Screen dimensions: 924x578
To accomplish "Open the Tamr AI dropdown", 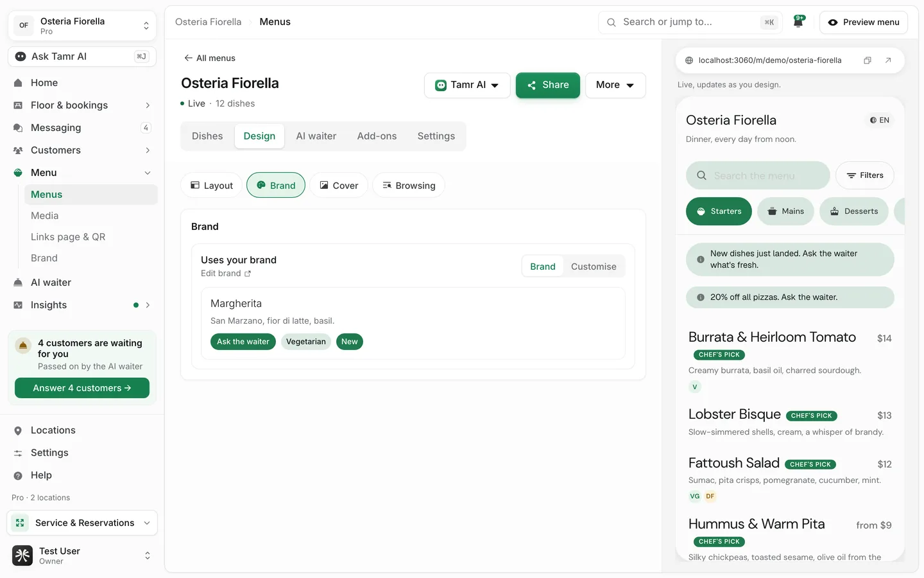I will 467,85.
